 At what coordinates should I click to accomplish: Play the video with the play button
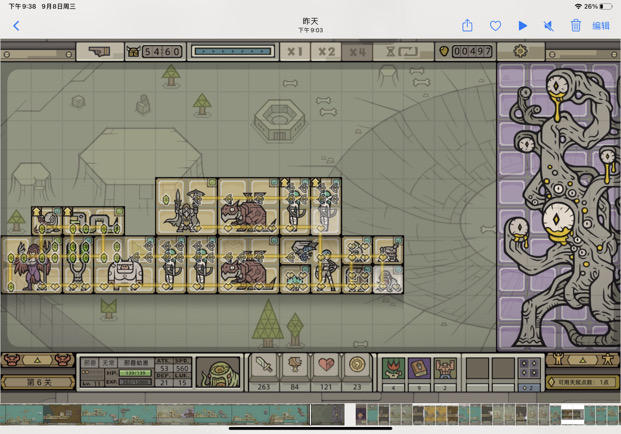523,26
